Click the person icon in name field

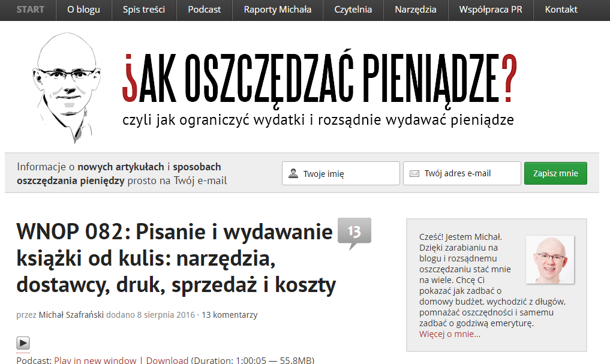(x=293, y=173)
